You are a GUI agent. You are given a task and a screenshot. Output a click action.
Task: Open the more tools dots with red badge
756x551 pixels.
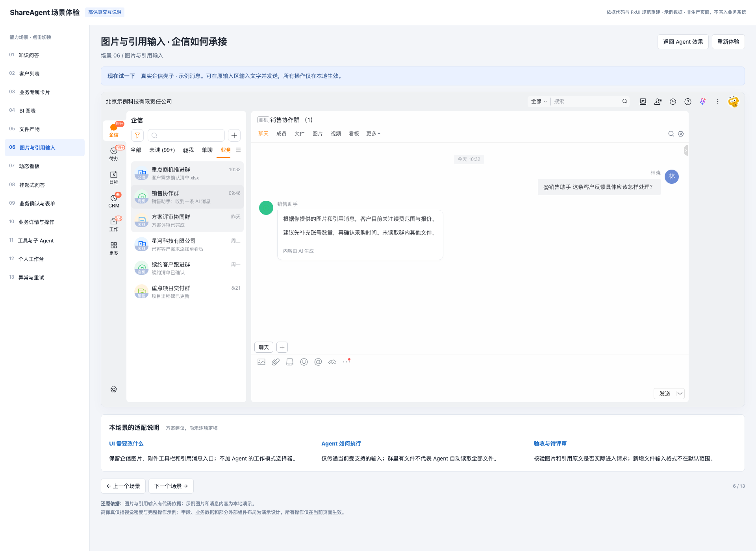(x=346, y=361)
